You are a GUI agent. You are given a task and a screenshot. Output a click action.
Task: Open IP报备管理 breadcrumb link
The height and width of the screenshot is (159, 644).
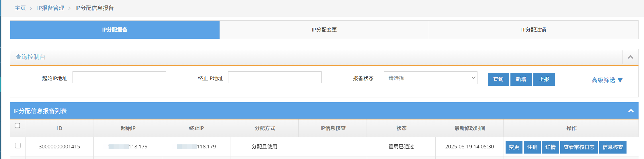[x=50, y=8]
